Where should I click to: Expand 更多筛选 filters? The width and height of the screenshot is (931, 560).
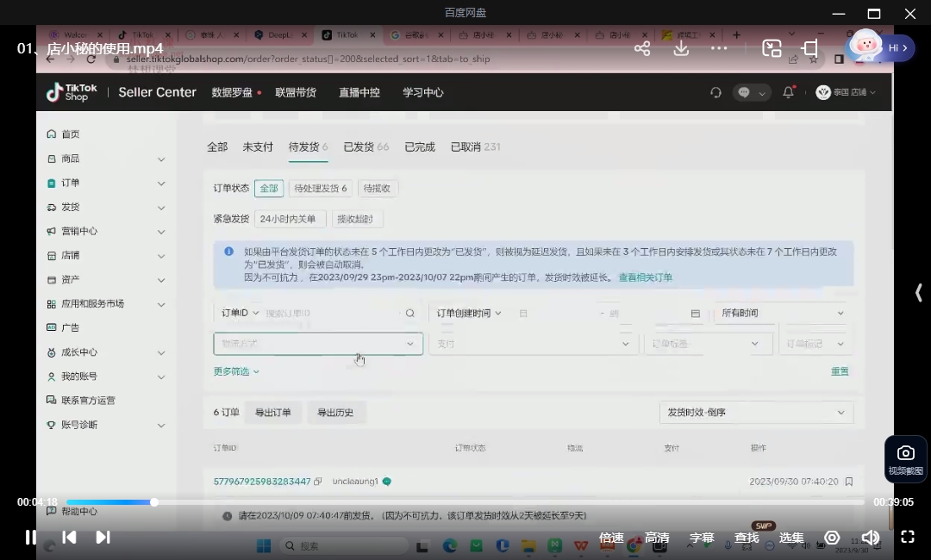click(236, 371)
